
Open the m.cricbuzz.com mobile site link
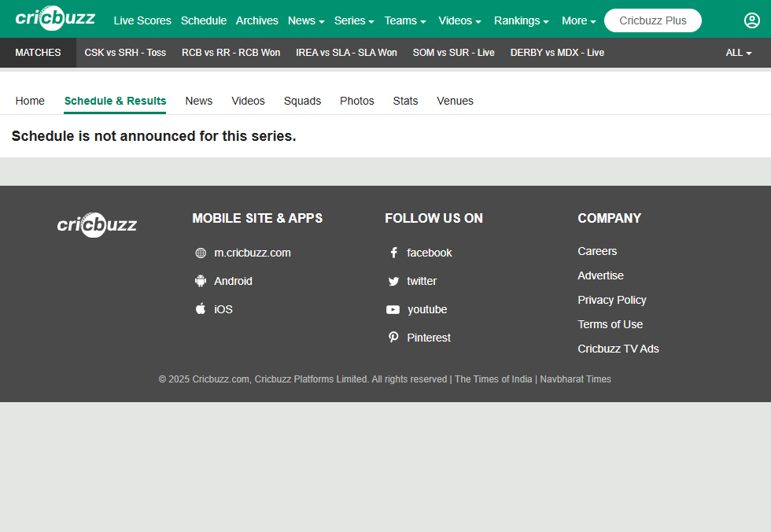253,253
